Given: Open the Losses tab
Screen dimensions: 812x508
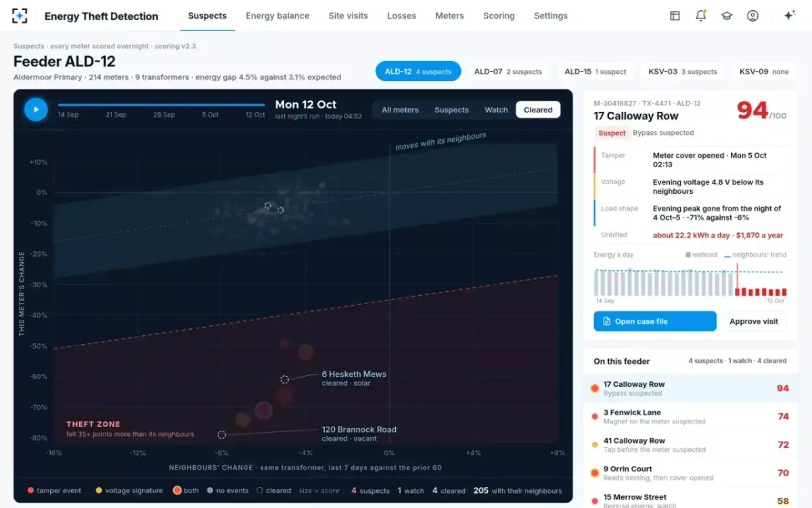Looking at the screenshot, I should [x=401, y=16].
